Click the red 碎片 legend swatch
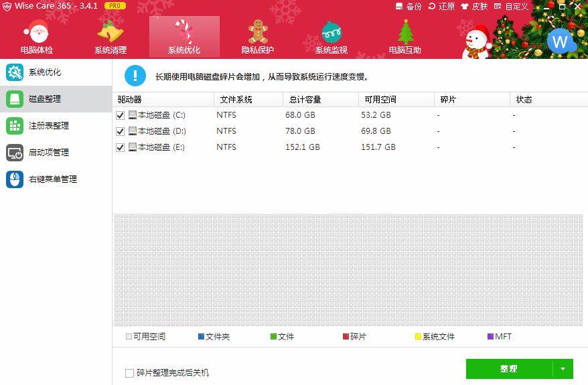 (346, 337)
